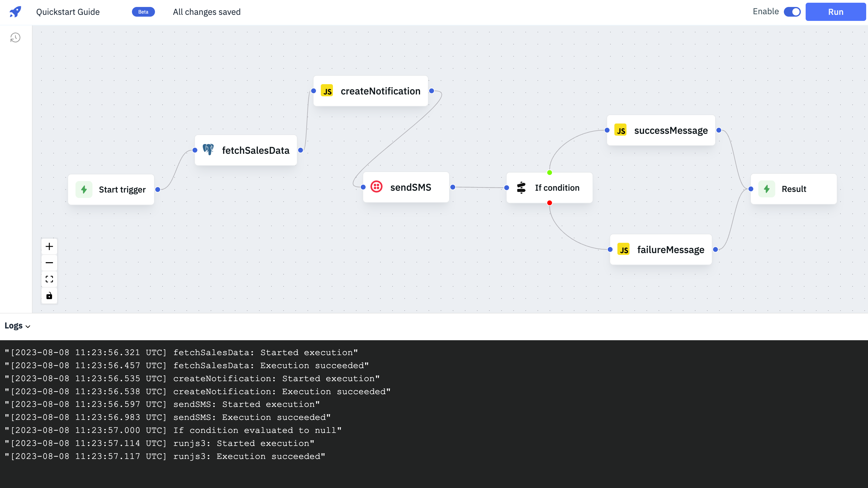Click the PostgreSQL icon on fetchSalesData
Viewport: 868px width, 488px height.
[208, 150]
